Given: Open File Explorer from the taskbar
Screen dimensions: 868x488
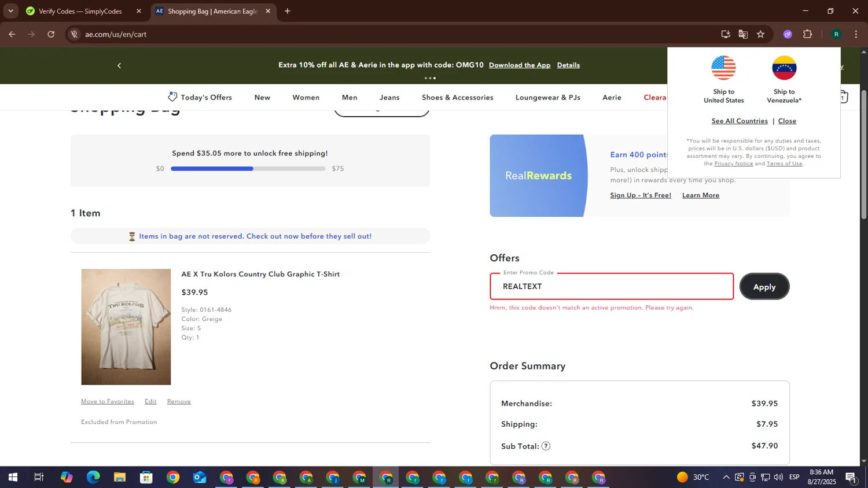Looking at the screenshot, I should 120,477.
